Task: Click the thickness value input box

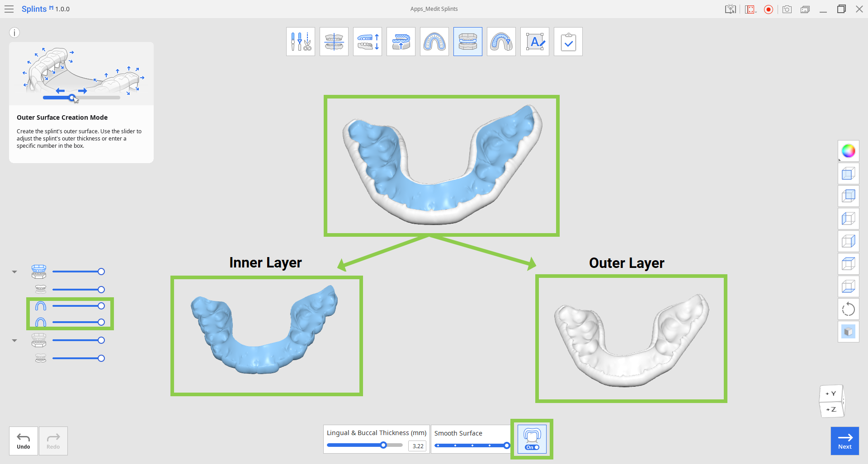Action: (x=417, y=446)
